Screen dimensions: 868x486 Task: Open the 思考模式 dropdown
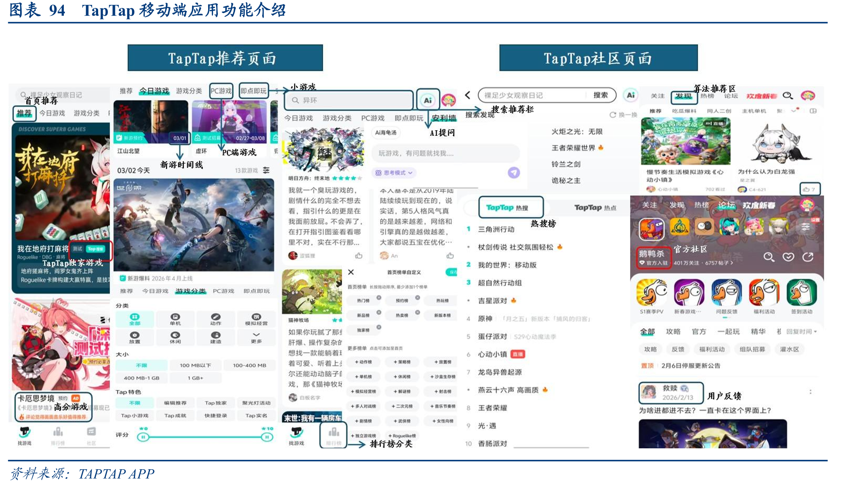394,173
